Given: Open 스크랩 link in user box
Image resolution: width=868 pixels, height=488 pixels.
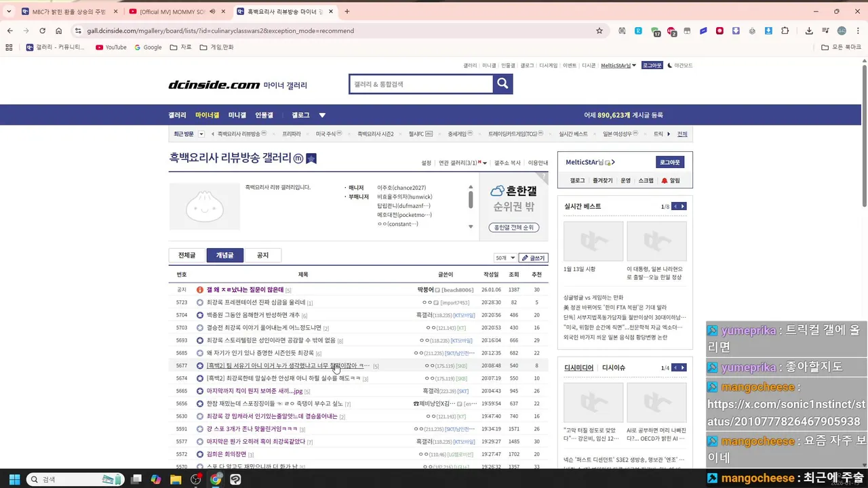Looking at the screenshot, I should pos(646,181).
